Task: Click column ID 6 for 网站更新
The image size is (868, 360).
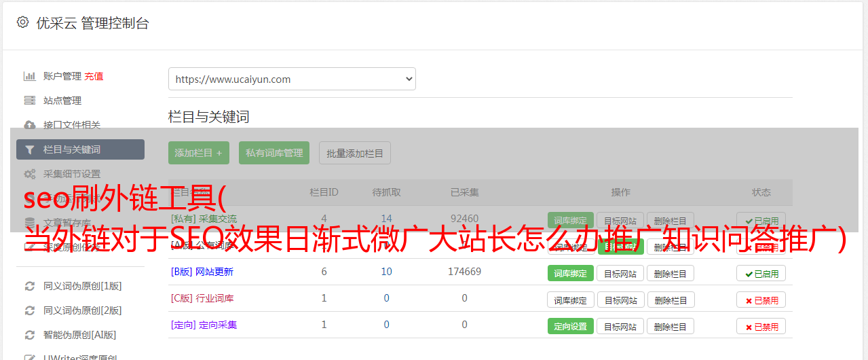Action: click(x=324, y=272)
